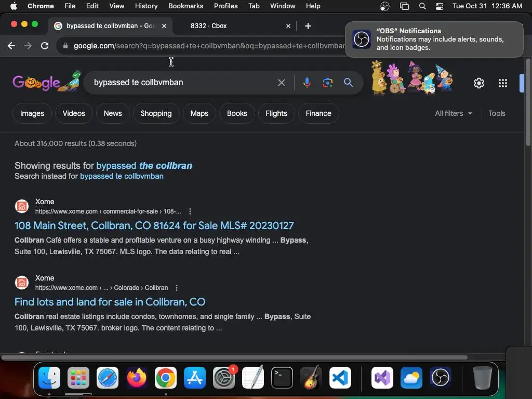
Task: Start voice search with microphone icon
Action: [307, 83]
